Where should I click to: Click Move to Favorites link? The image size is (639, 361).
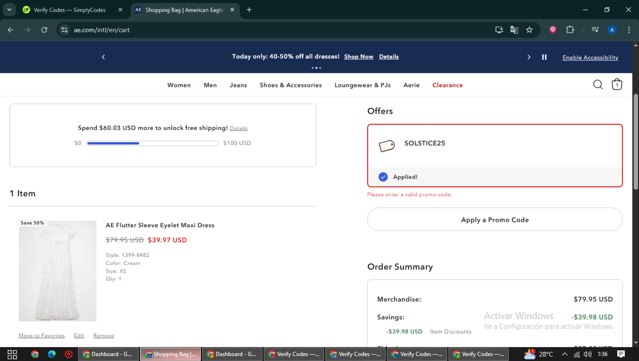click(x=42, y=336)
